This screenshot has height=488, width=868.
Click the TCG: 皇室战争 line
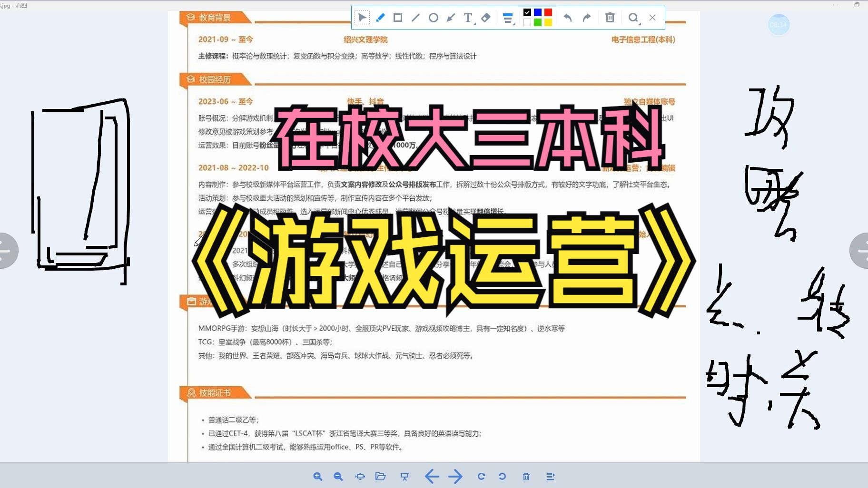[265, 342]
